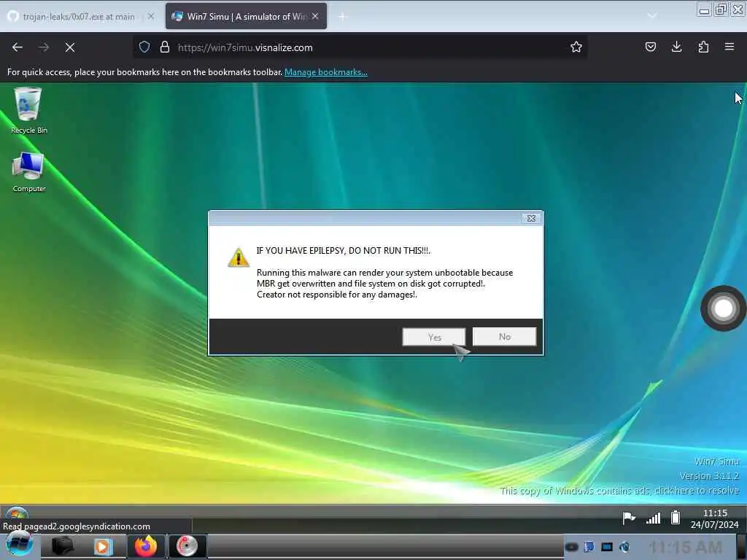Click the Manage bookmarks link
Viewport: 747px width, 560px height.
(326, 72)
